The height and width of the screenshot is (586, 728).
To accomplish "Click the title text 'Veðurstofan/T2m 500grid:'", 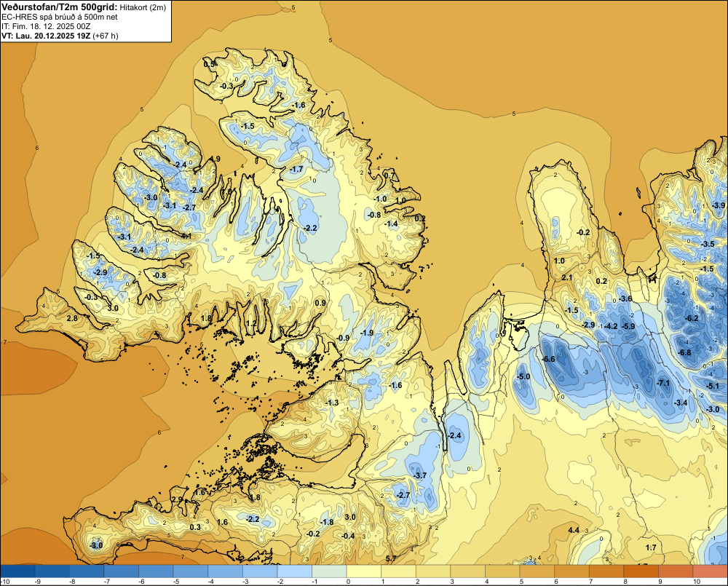I will pyautogui.click(x=60, y=7).
